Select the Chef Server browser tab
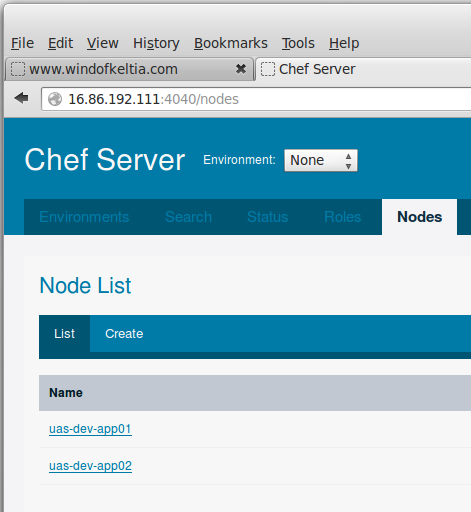The width and height of the screenshot is (471, 512). click(363, 69)
